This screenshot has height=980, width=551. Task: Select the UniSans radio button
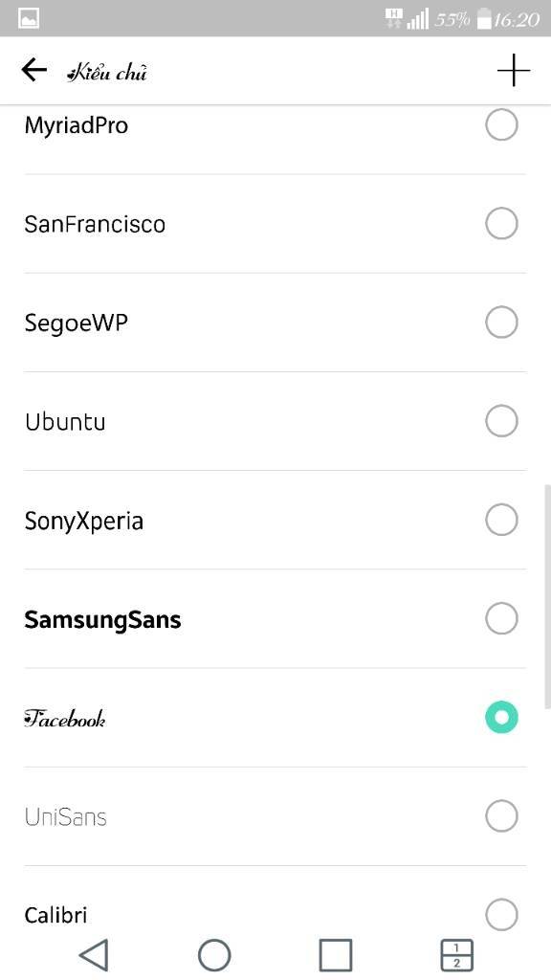[501, 816]
